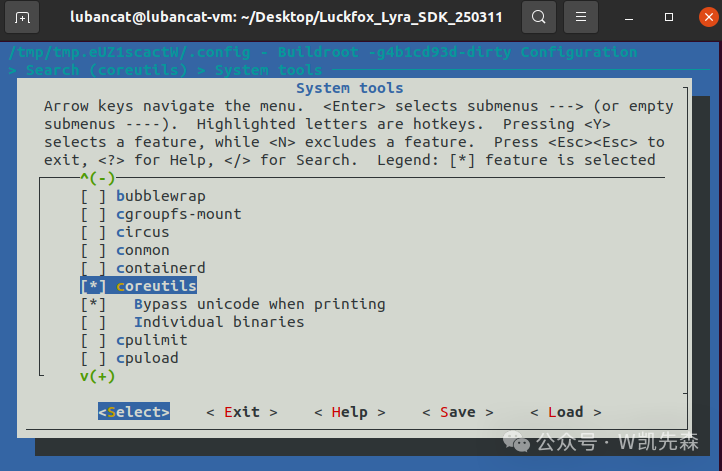Open the terminal hamburger menu
This screenshot has width=722, height=471.
click(580, 18)
